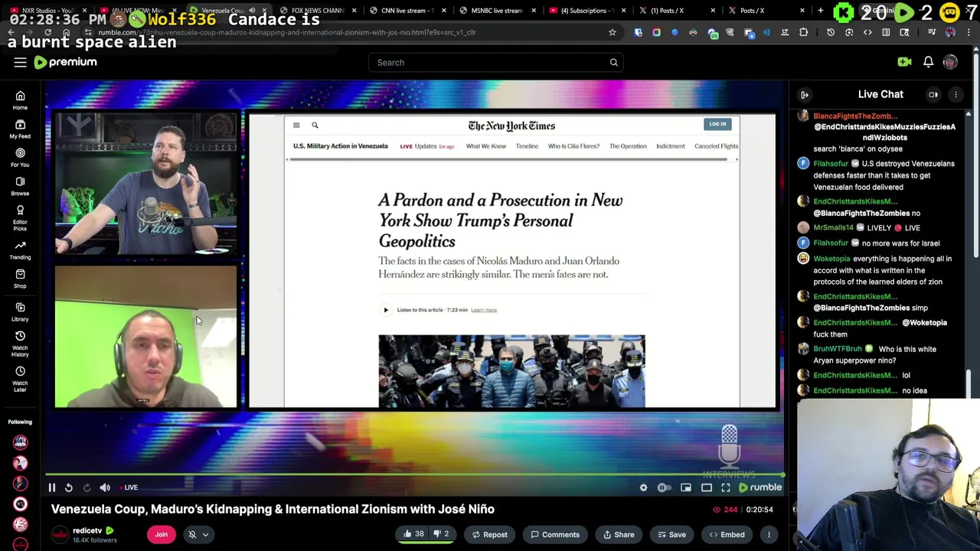Open the Rumble hamburger menu
The image size is (980, 551).
21,63
